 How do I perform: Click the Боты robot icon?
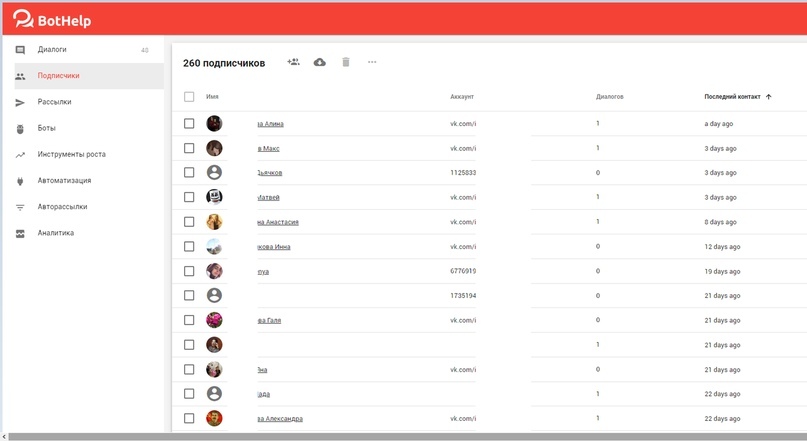tap(20, 128)
